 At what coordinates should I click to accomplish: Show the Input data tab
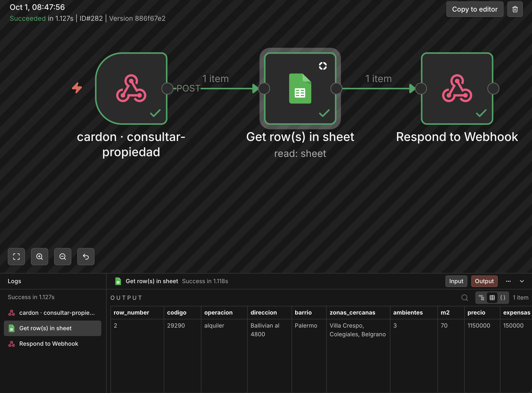(x=456, y=281)
